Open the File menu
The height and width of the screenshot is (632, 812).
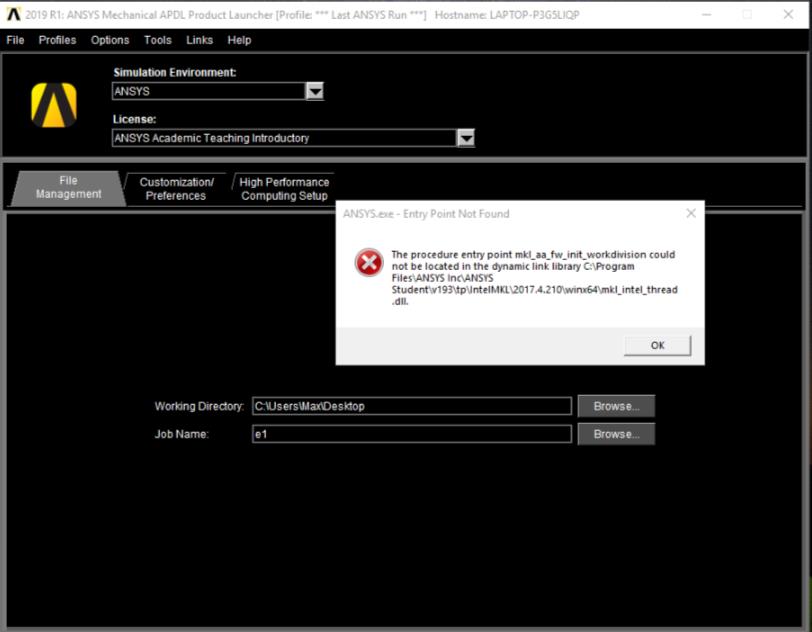(x=15, y=40)
